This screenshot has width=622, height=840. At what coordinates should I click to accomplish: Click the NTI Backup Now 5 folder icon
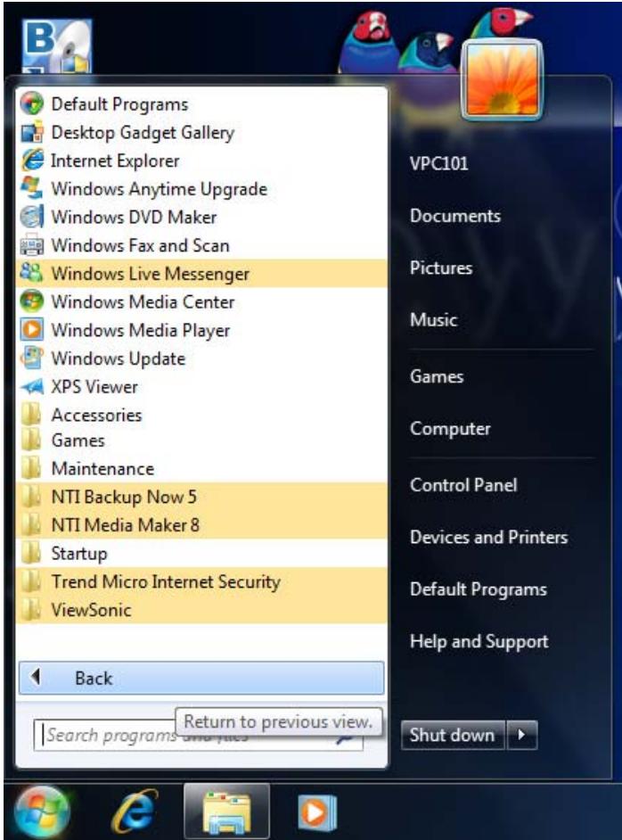31,497
